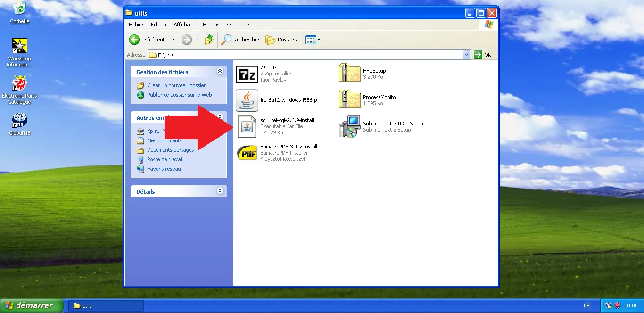644x313 pixels.
Task: Open the 7z2107 7-Zip installer icon
Action: tap(247, 74)
